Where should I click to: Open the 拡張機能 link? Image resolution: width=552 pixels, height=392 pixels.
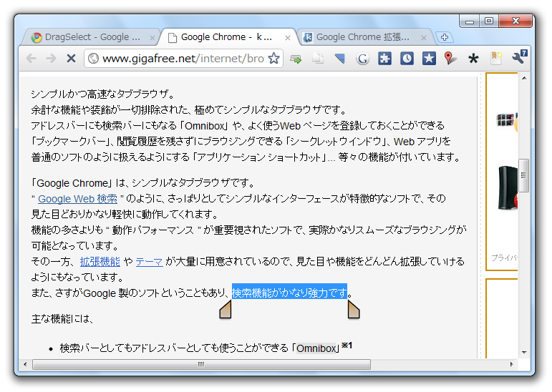coord(100,261)
